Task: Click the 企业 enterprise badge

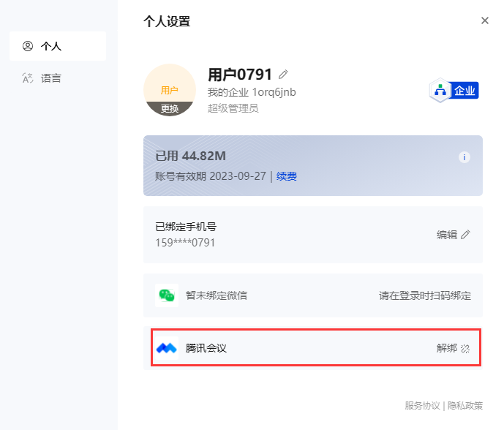Action: [454, 91]
